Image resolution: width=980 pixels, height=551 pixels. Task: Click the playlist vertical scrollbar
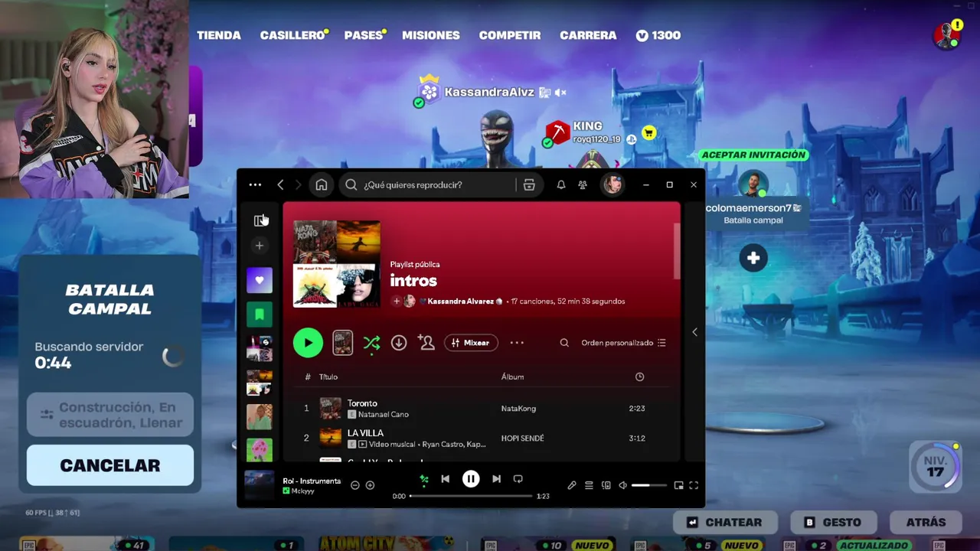[677, 253]
